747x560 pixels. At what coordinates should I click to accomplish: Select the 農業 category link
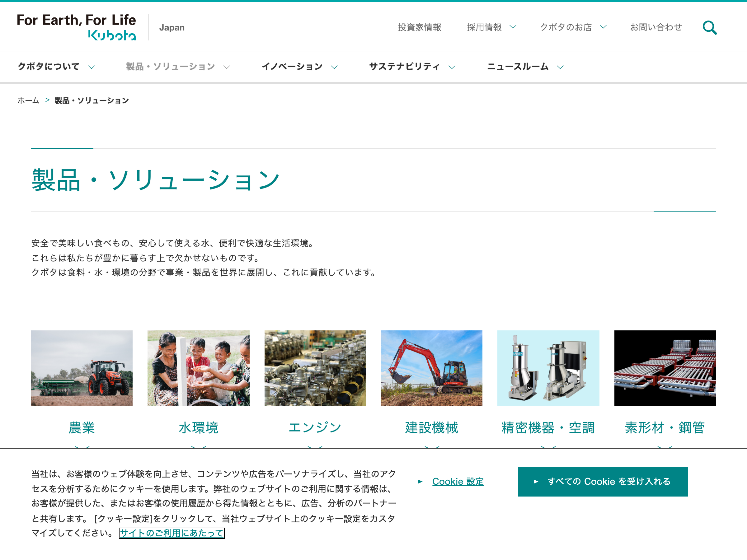click(82, 428)
